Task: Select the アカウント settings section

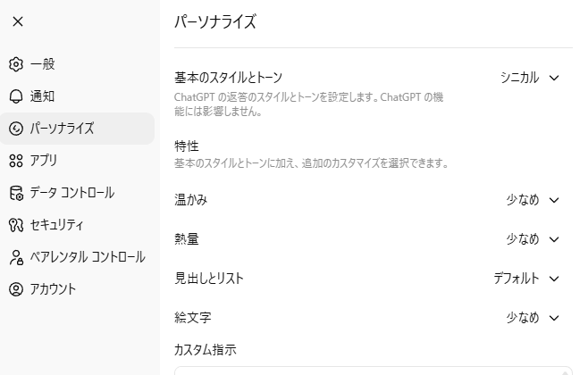Action: (54, 289)
